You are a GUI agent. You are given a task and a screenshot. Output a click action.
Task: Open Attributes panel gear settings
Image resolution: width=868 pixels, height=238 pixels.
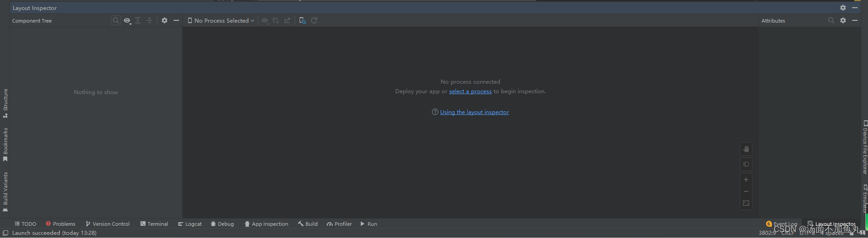click(843, 20)
